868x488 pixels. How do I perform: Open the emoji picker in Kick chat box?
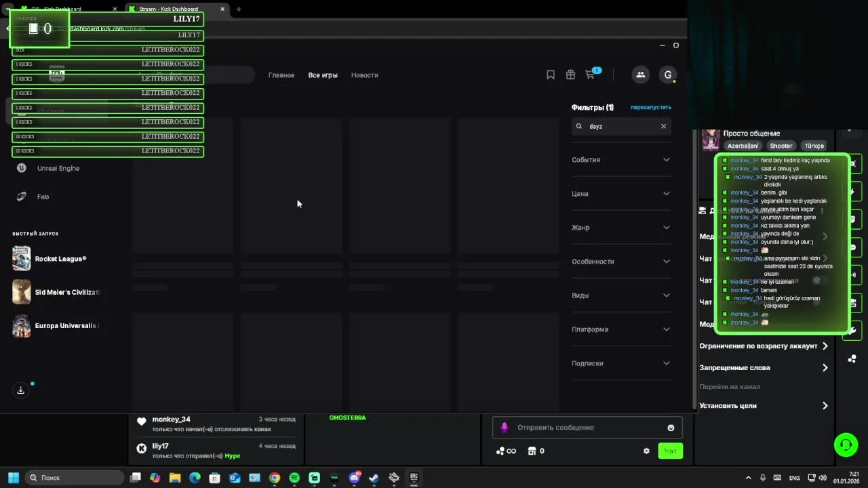(671, 428)
